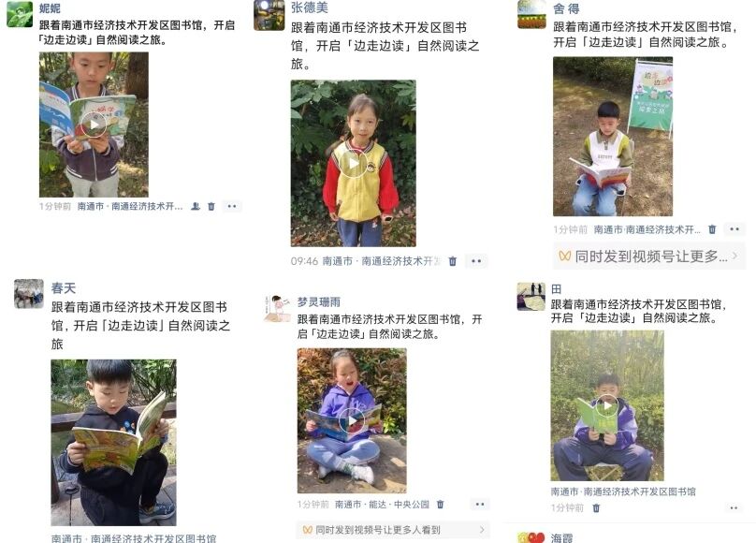Delete 张德美's post with trash icon
The width and height of the screenshot is (756, 543).
coord(452,261)
